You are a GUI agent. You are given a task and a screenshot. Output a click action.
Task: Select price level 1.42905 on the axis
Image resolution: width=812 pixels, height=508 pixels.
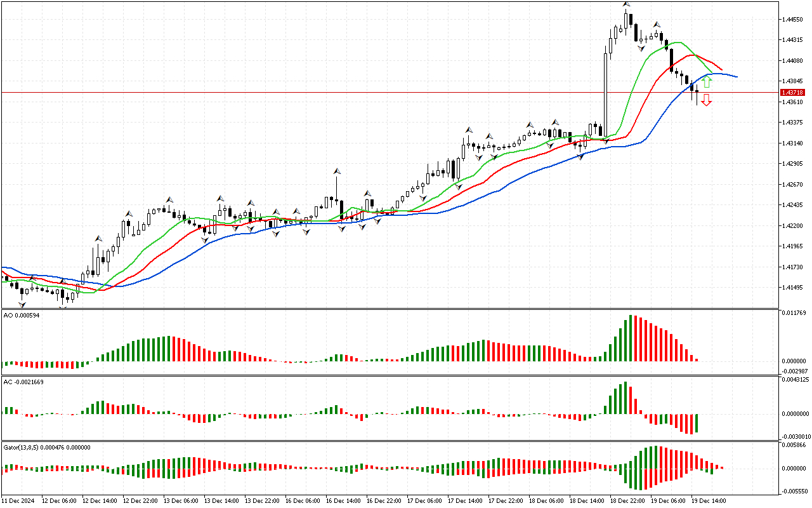[794, 164]
